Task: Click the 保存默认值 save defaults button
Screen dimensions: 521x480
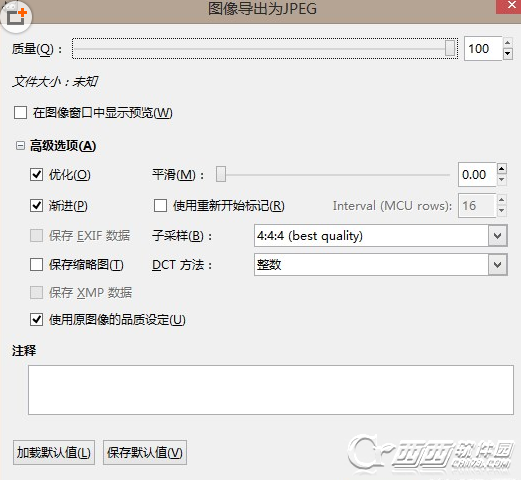Action: coord(145,452)
